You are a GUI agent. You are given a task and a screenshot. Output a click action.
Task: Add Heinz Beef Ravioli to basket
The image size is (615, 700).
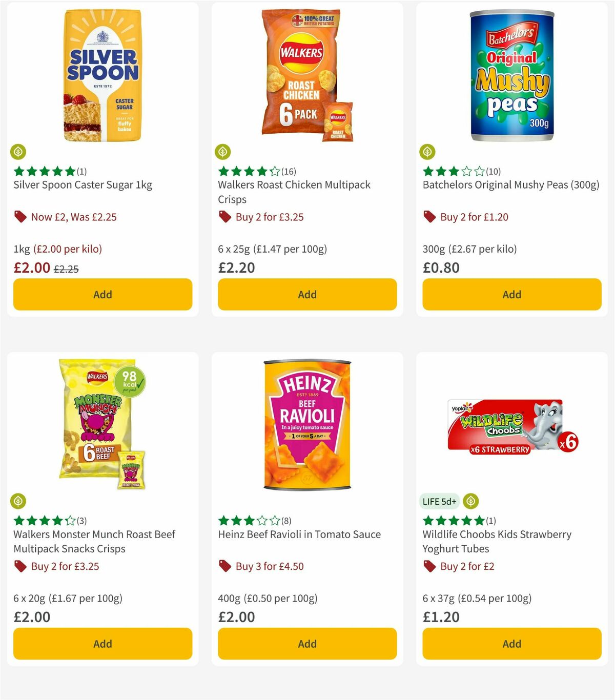tap(307, 644)
